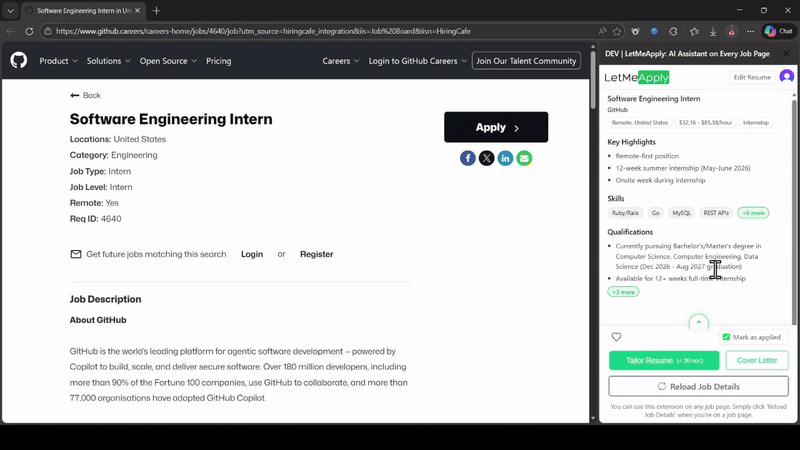Click the Back arrow link
The image size is (800, 450).
(x=85, y=95)
